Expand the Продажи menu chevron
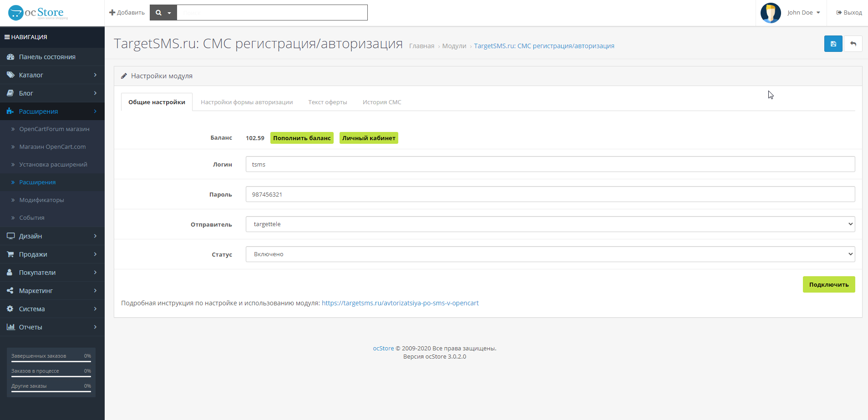This screenshot has width=868, height=420. [95, 254]
